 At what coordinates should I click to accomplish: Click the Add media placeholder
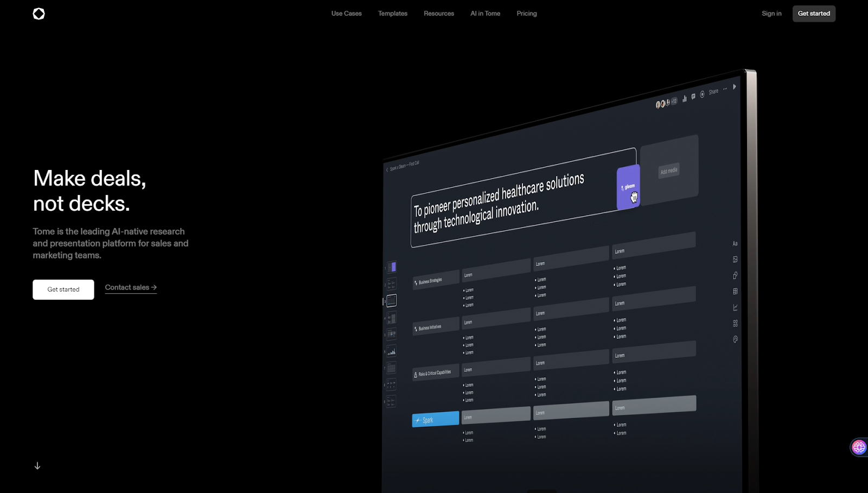tap(669, 171)
